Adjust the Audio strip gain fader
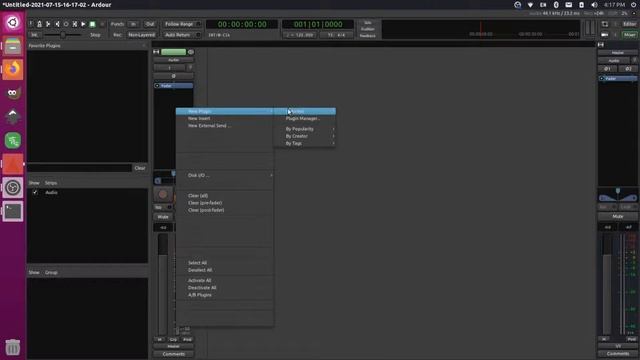This screenshot has width=640, height=360. 163,284
